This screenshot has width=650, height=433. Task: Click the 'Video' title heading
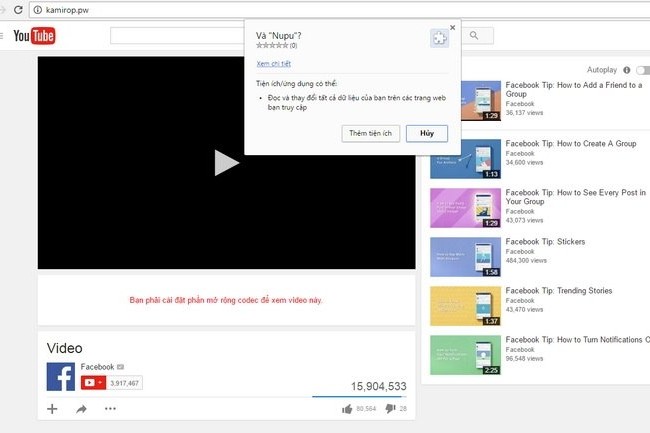[x=64, y=348]
